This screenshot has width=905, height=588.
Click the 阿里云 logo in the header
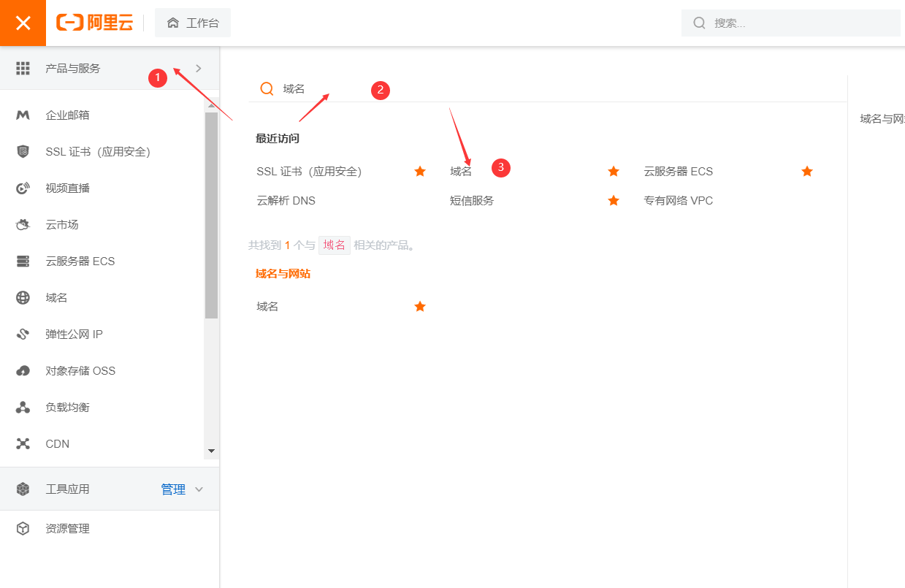(95, 23)
